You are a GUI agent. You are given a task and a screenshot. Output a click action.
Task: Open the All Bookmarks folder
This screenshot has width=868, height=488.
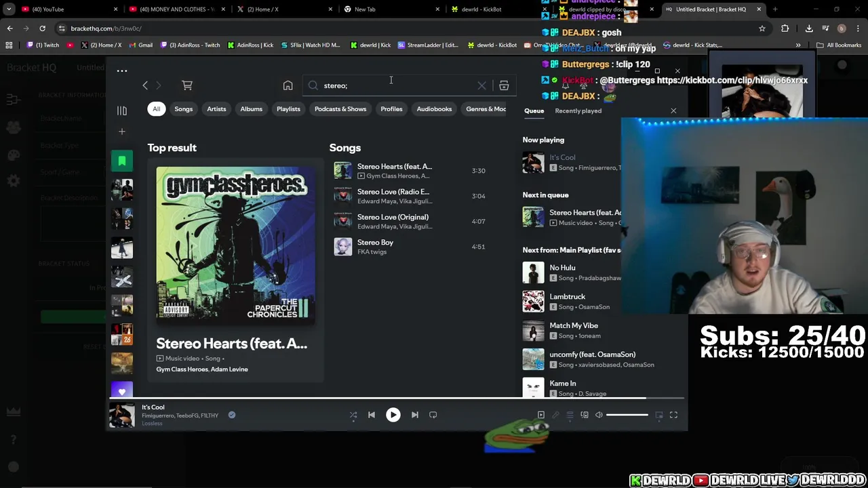pos(839,45)
